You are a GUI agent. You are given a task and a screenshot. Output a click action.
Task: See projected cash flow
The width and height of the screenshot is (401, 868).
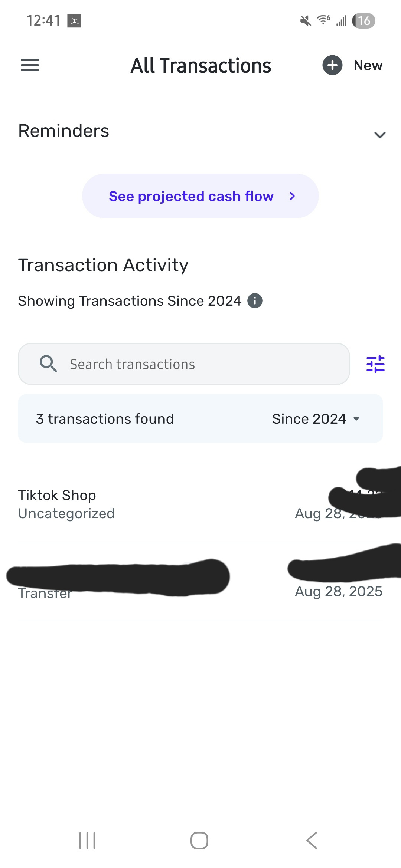(191, 196)
